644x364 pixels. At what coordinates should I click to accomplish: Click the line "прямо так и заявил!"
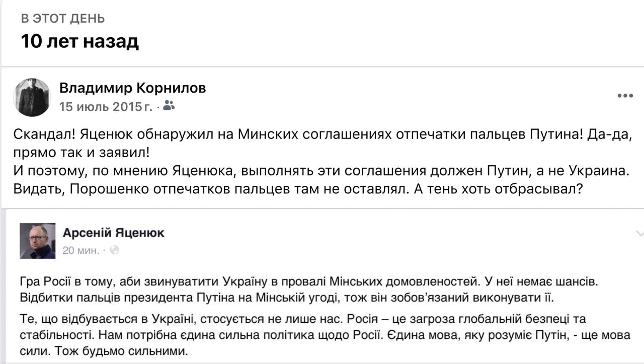pos(82,153)
